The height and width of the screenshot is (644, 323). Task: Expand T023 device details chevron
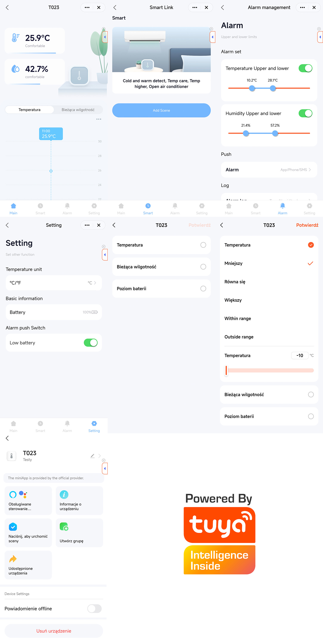[x=100, y=456]
